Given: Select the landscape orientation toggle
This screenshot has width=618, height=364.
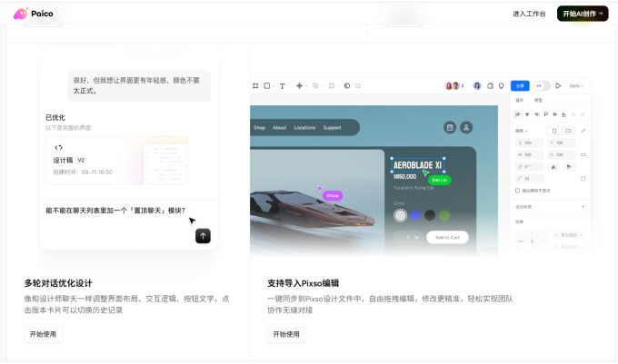Looking at the screenshot, I should [568, 131].
